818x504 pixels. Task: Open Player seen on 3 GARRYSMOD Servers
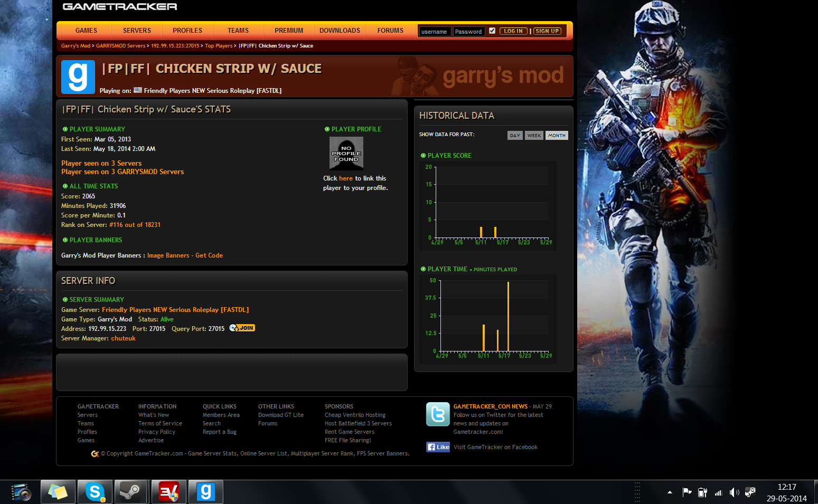[123, 172]
